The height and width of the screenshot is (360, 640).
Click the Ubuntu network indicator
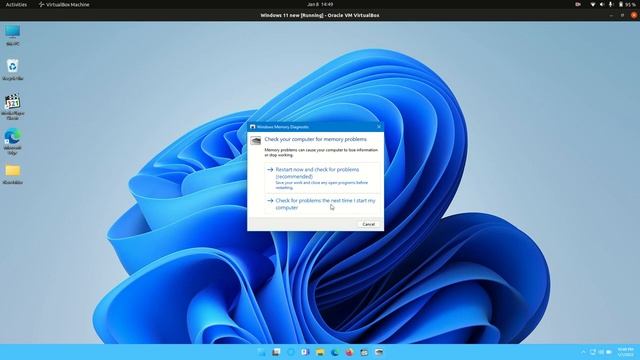[593, 4]
